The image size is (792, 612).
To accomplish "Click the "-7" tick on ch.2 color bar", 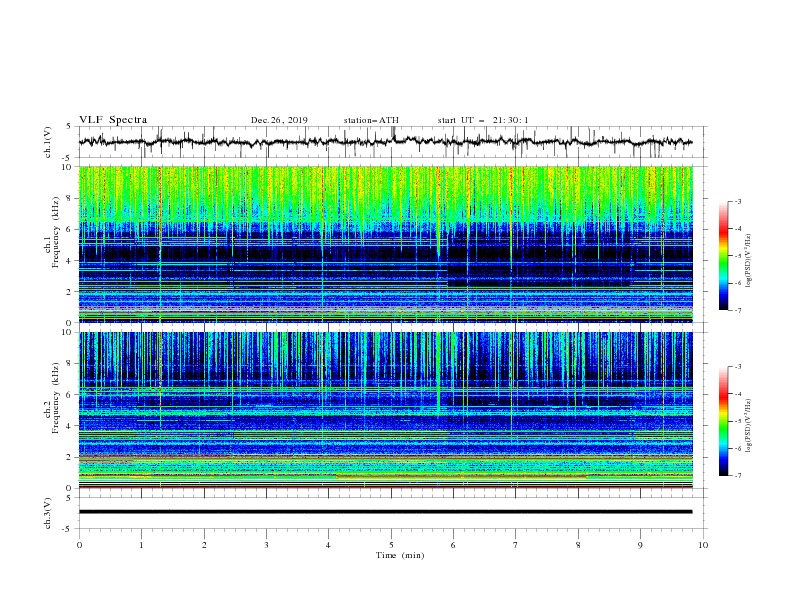I will (737, 476).
